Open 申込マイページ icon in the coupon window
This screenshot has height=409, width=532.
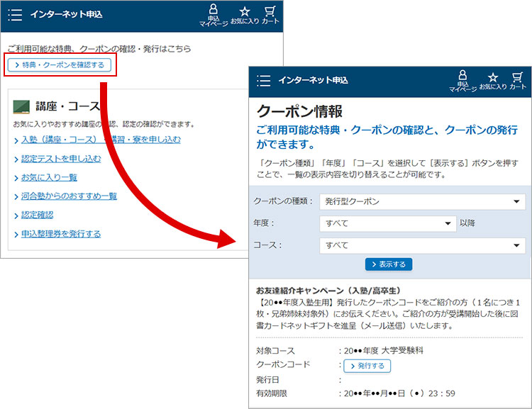462,81
